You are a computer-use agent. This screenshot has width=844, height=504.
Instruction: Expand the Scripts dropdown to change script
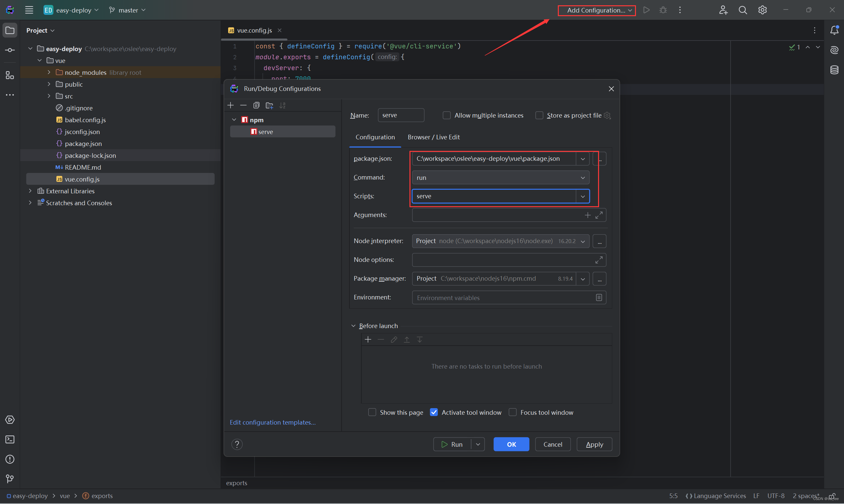click(x=582, y=196)
